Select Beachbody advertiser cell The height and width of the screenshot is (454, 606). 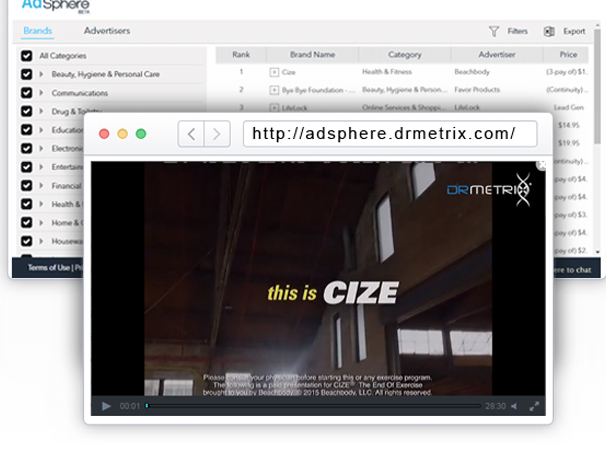(472, 72)
